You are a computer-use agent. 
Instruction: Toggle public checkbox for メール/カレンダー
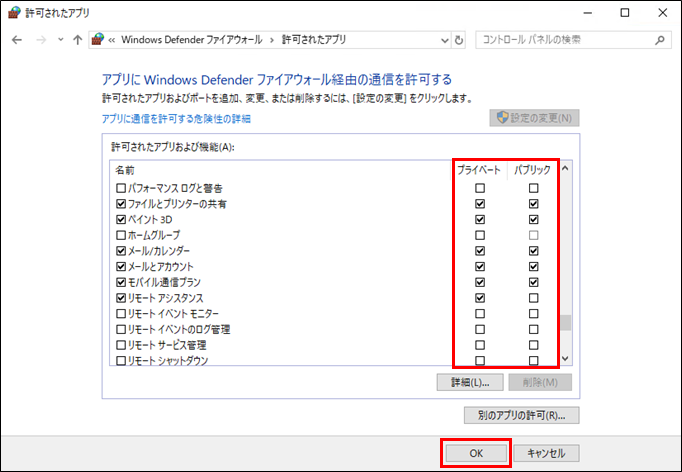[533, 251]
